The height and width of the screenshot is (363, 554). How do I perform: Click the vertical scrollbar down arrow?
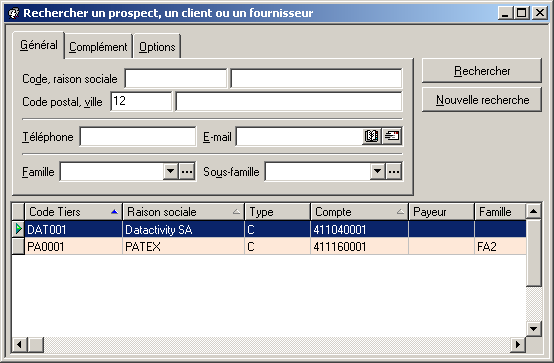[534, 329]
